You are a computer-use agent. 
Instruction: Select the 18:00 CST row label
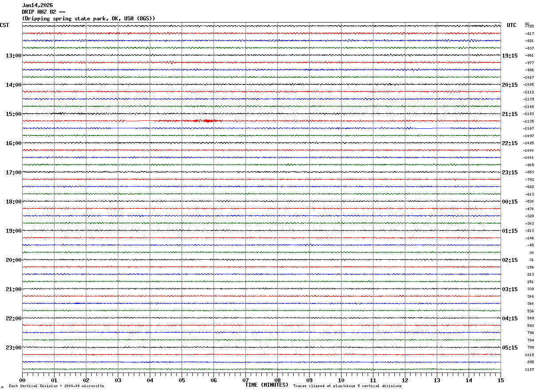click(13, 202)
